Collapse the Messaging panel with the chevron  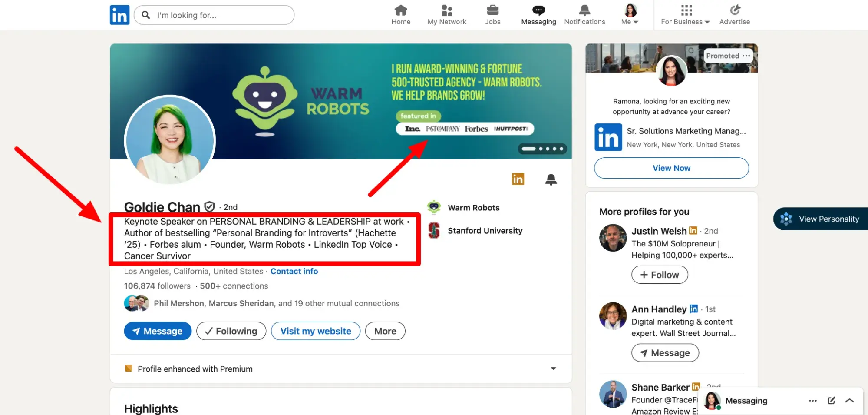[x=850, y=400]
